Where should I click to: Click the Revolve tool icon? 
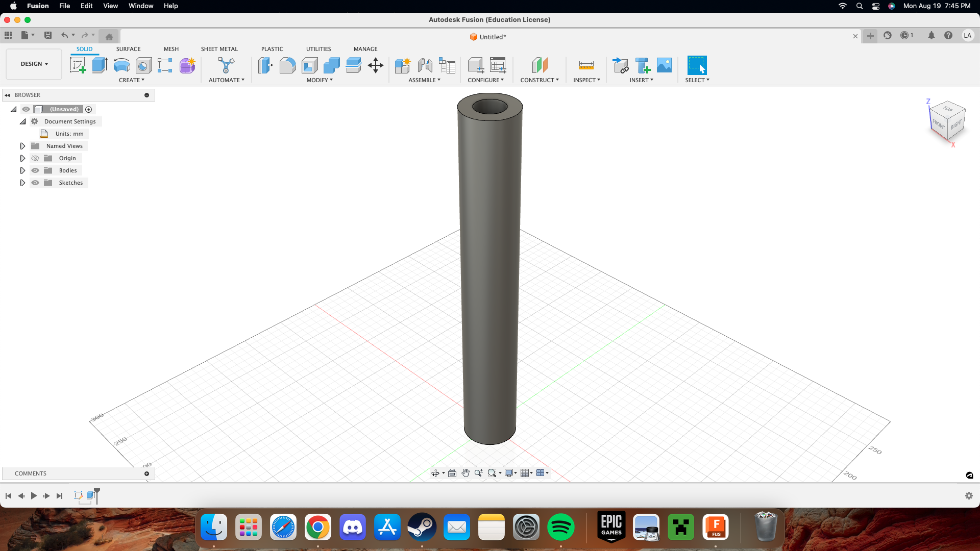pos(122,65)
